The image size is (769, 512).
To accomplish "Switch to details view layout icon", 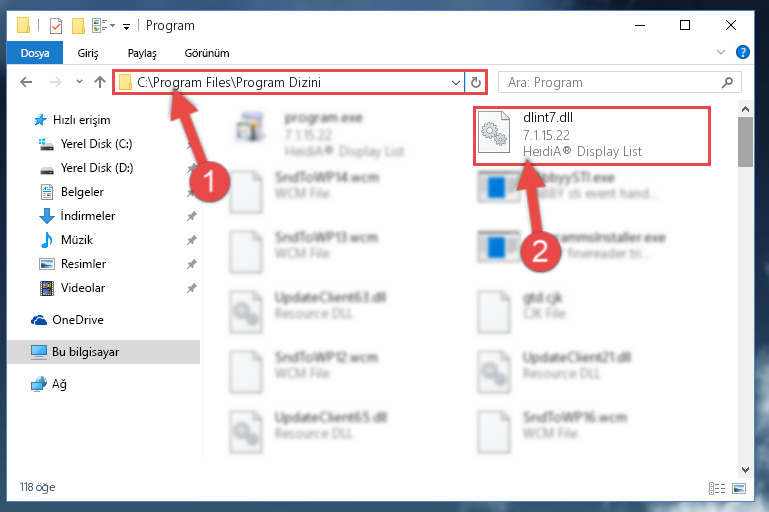I will click(717, 488).
